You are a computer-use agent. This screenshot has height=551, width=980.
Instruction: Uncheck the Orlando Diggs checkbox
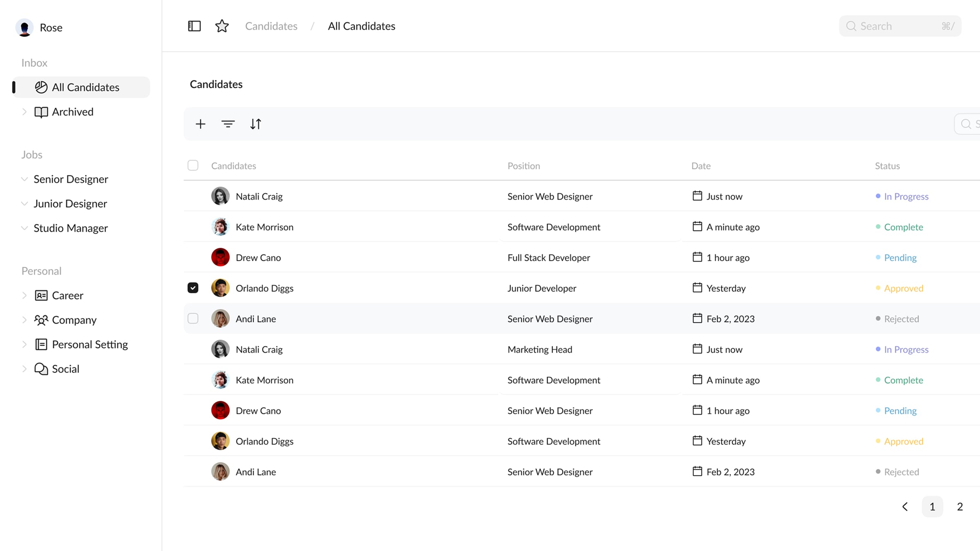coord(193,288)
